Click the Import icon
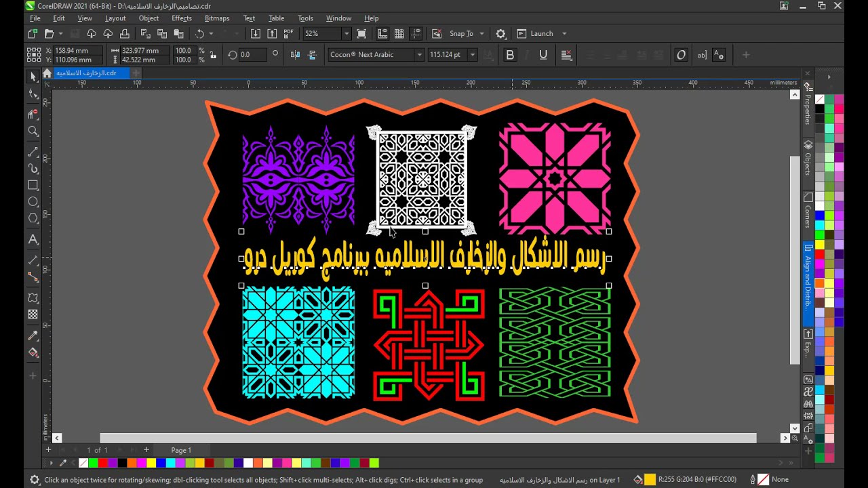The height and width of the screenshot is (488, 868). click(255, 33)
